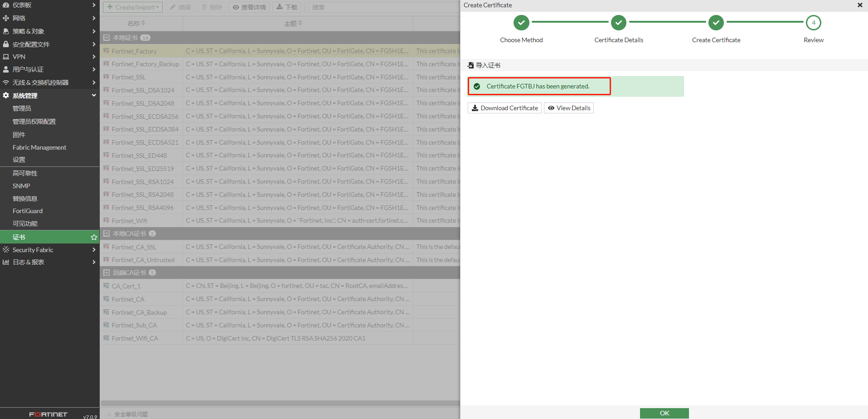Click 安全等级问题 in the status bar
Image resolution: width=868 pixels, height=419 pixels.
pyautogui.click(x=131, y=414)
